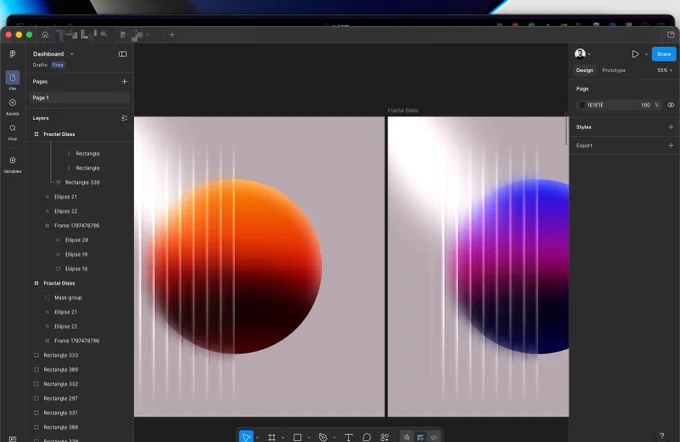Select the Text tool in bottom toolbar

348,437
